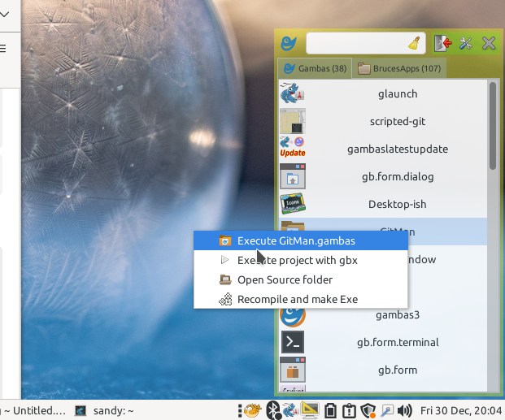The width and height of the screenshot is (505, 420).
Task: Select the gb.form.terminal project entry
Action: point(397,342)
